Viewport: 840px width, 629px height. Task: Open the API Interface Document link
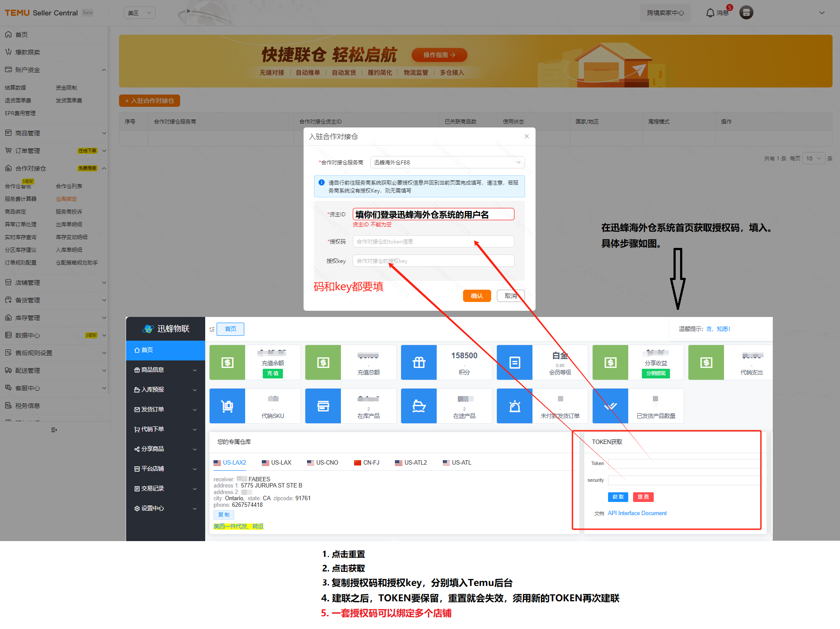637,513
